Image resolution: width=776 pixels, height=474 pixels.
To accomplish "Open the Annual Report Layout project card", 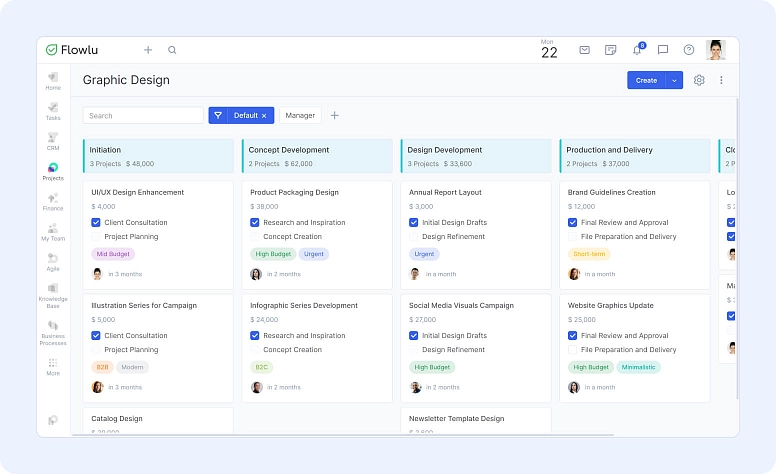I will [445, 192].
